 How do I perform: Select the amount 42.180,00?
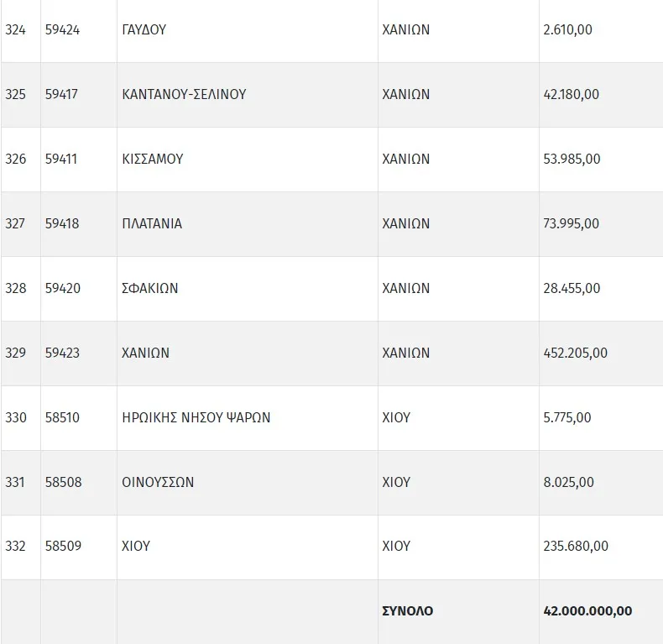point(571,94)
